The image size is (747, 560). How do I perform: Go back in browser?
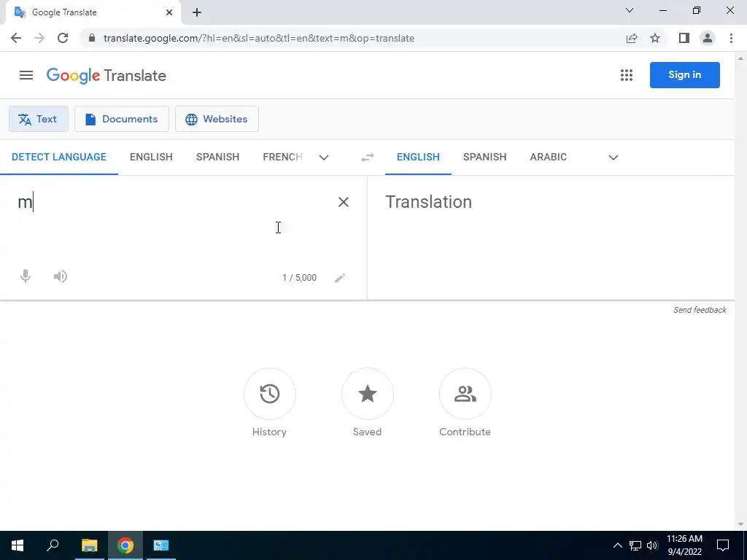[16, 38]
